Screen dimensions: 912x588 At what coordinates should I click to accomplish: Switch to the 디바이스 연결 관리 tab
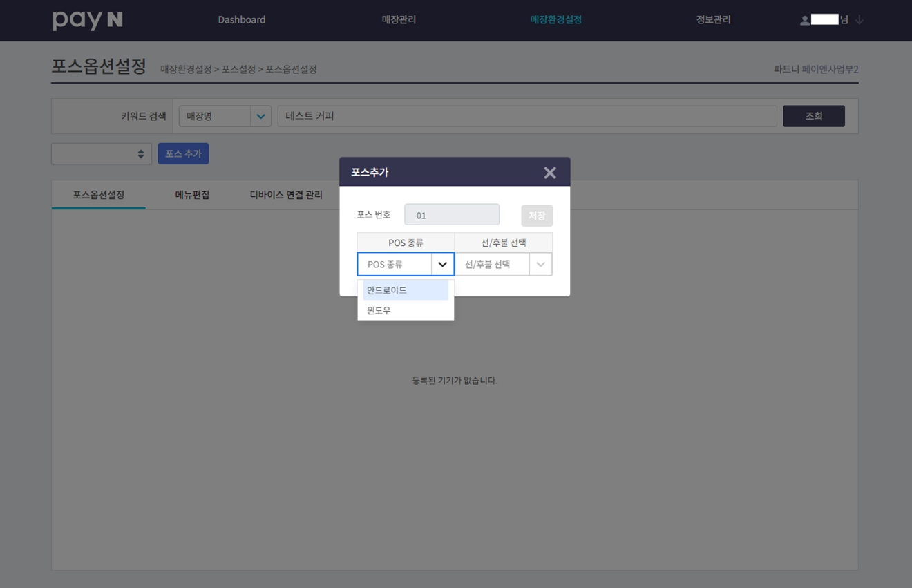click(x=286, y=195)
